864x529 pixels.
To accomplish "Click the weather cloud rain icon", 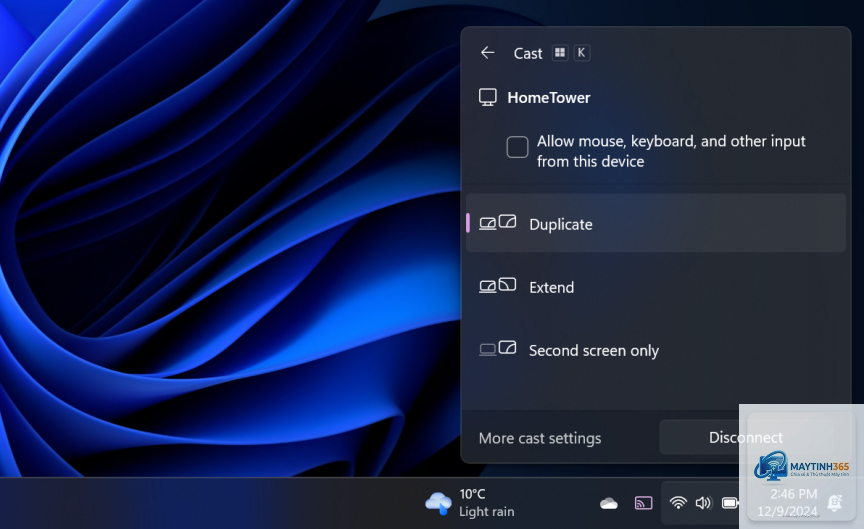I will click(439, 503).
